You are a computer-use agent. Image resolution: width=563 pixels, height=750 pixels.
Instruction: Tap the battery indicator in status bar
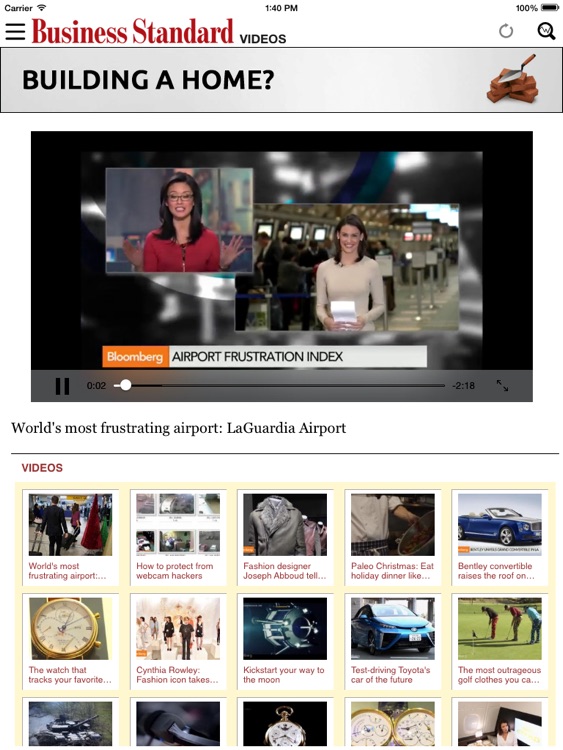click(550, 8)
